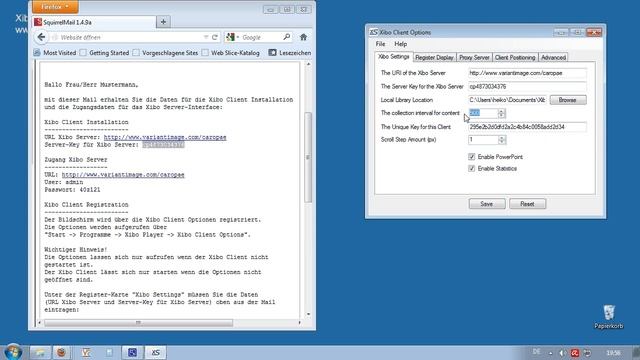The height and width of the screenshot is (360, 640).
Task: Click Local Library Location field
Action: click(507, 100)
